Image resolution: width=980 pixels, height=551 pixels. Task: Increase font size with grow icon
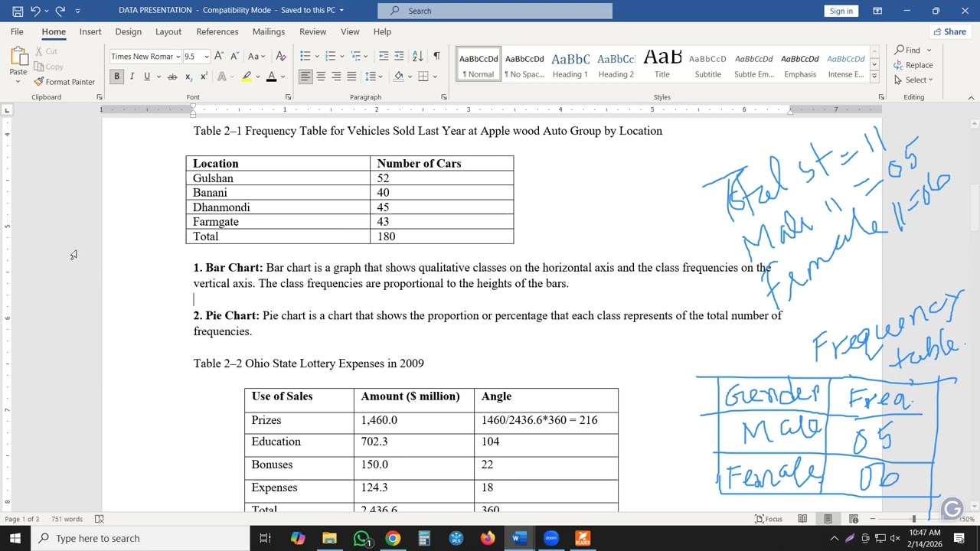click(x=219, y=56)
